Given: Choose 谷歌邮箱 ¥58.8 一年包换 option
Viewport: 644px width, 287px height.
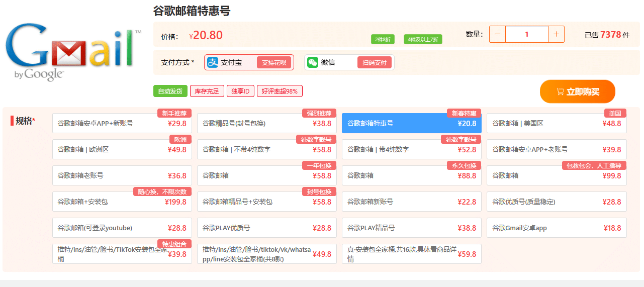Looking at the screenshot, I should [267, 175].
